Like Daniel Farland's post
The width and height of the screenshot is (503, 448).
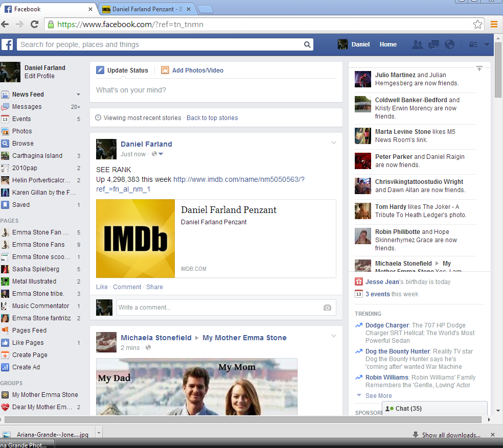click(102, 287)
